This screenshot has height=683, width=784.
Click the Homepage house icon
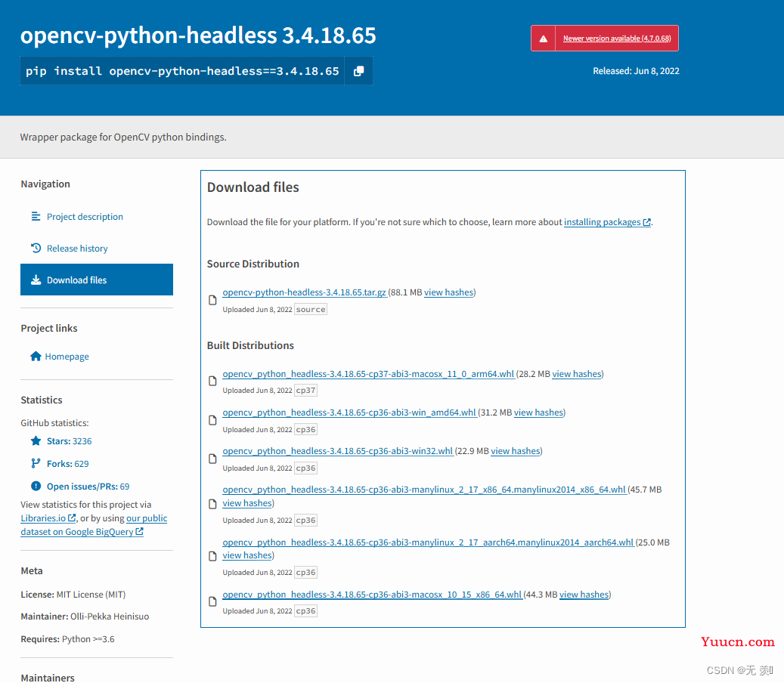36,357
